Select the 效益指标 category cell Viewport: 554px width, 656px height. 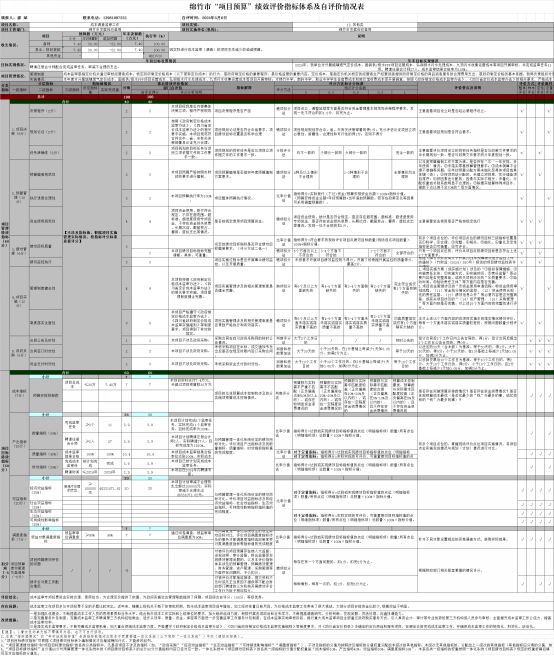click(x=19, y=501)
